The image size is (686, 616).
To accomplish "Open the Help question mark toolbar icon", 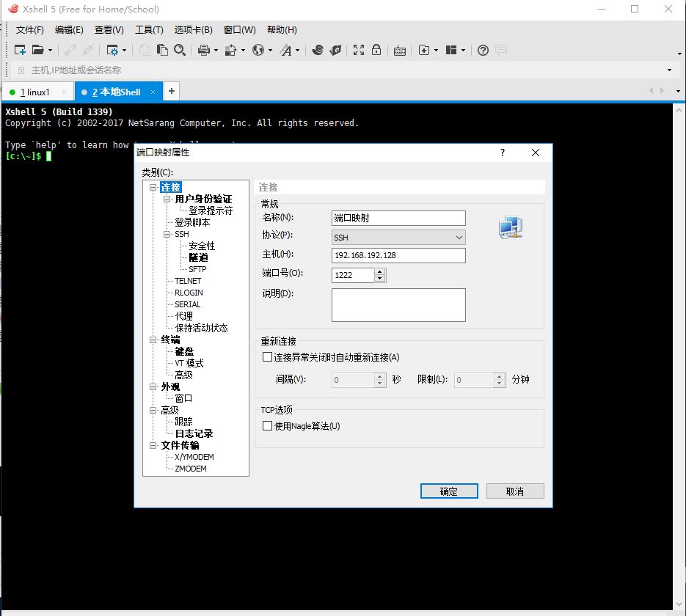I will [x=483, y=51].
